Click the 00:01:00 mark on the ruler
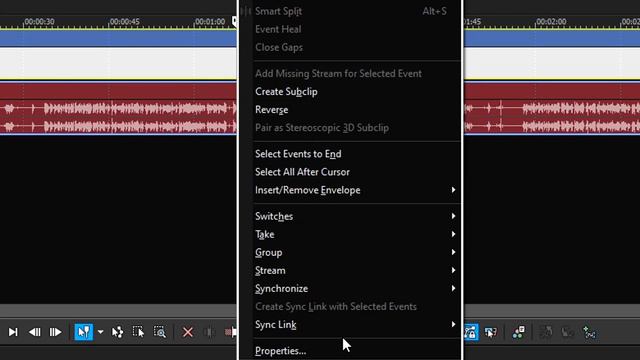 click(210, 22)
